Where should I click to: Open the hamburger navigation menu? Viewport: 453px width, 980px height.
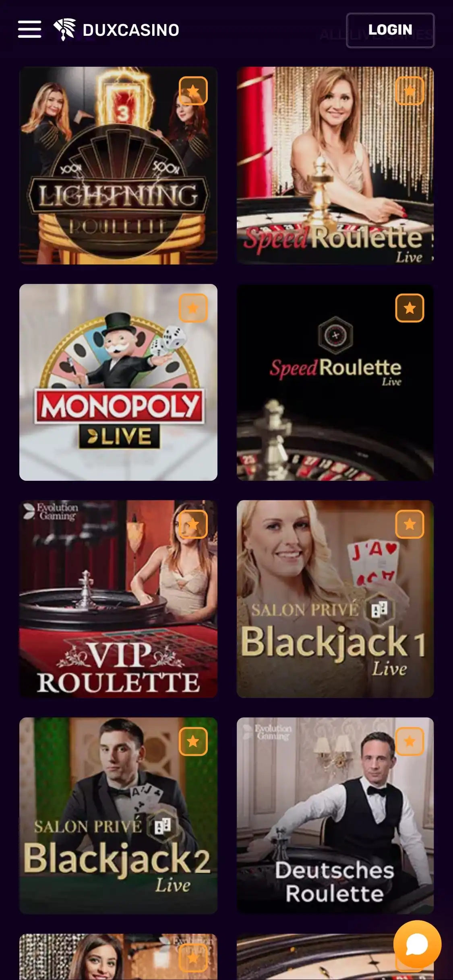pos(29,29)
